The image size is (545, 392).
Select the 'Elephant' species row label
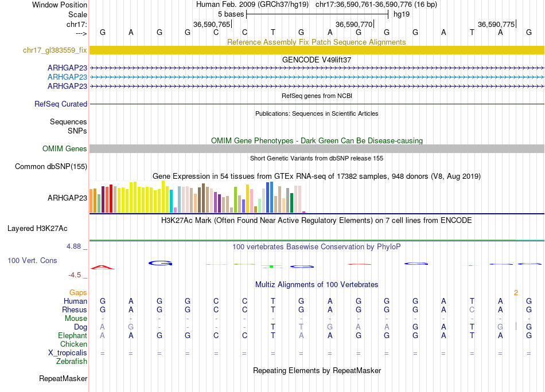click(x=73, y=335)
